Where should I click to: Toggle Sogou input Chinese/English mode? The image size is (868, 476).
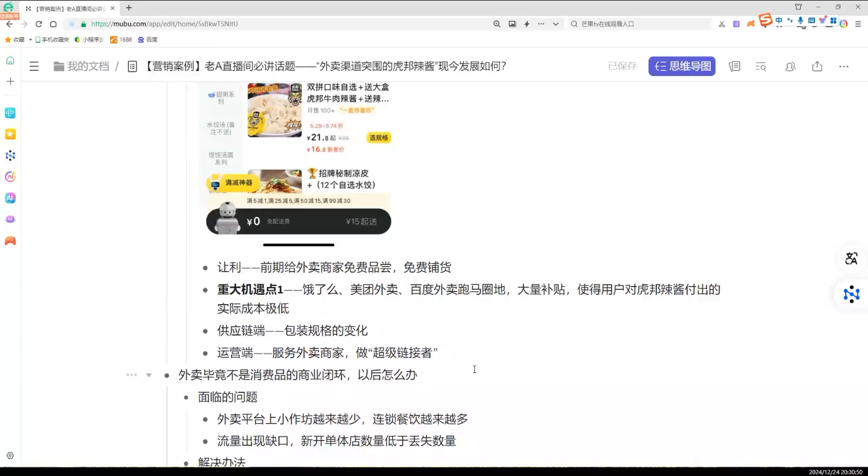[x=779, y=20]
